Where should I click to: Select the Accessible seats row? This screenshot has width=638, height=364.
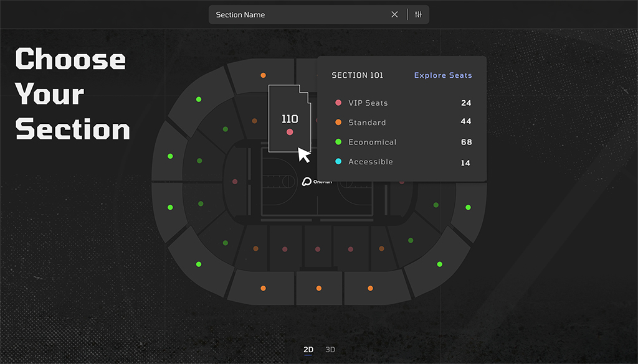tap(402, 162)
